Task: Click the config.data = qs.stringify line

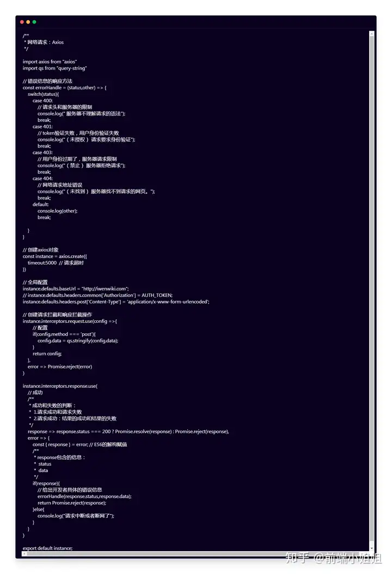Action: (x=78, y=341)
